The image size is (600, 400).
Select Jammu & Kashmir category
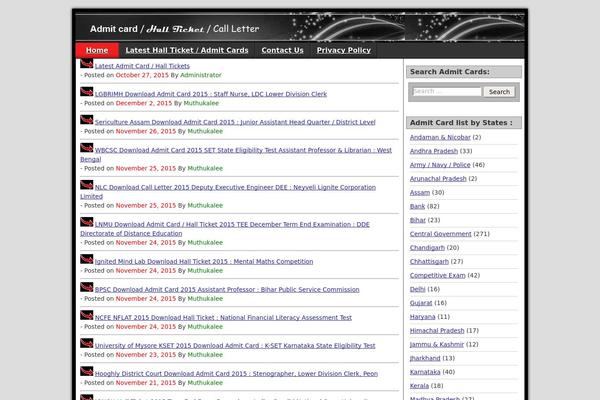coord(437,344)
